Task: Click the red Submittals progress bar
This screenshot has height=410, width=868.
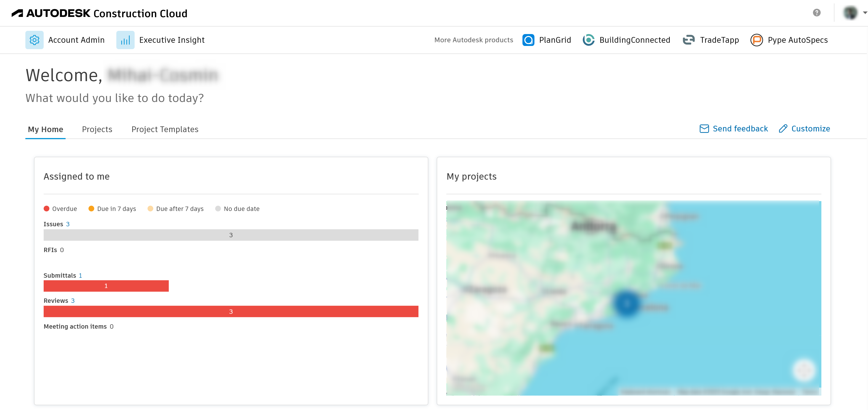Action: [x=106, y=286]
